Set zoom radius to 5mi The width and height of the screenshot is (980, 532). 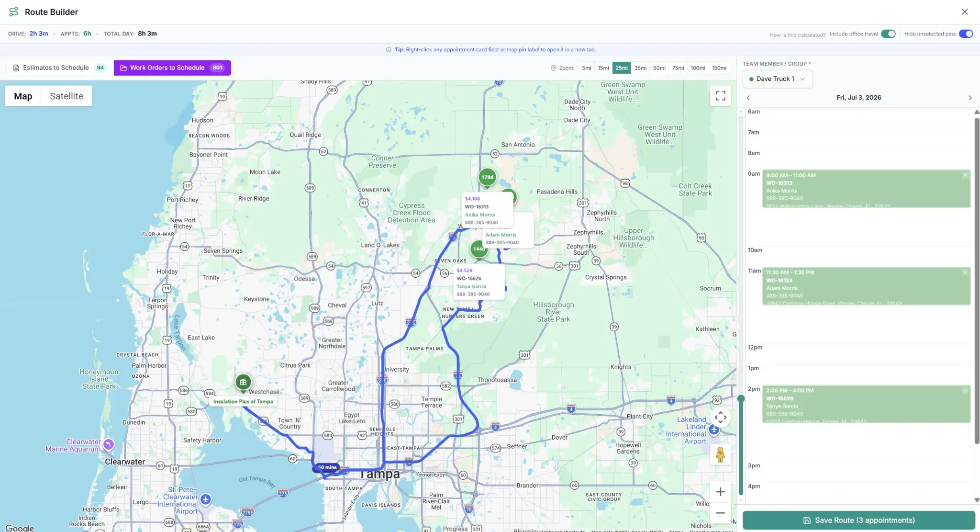[x=587, y=68]
